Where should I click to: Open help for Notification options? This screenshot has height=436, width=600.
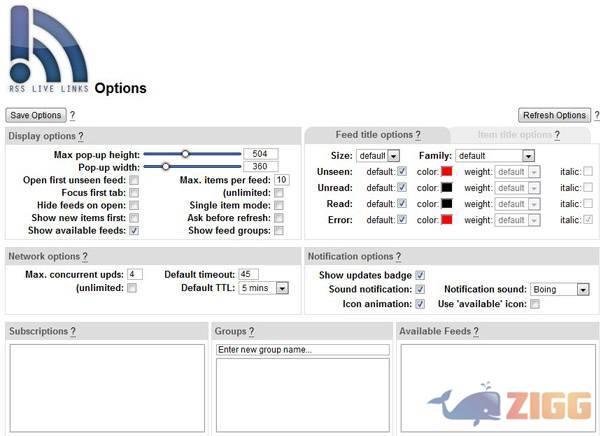coord(398,257)
